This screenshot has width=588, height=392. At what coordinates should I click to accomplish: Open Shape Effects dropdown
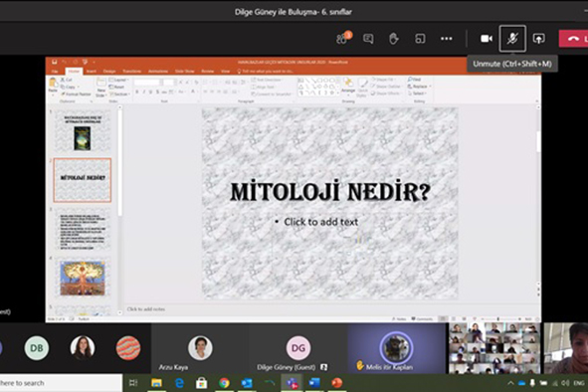pos(385,94)
